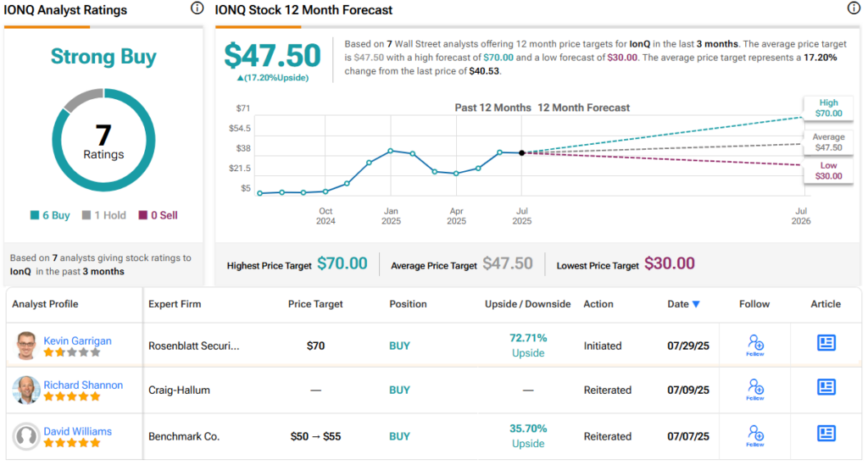This screenshot has width=868, height=465.
Task: Open Richard Shannon analyst profile link
Action: pos(83,385)
